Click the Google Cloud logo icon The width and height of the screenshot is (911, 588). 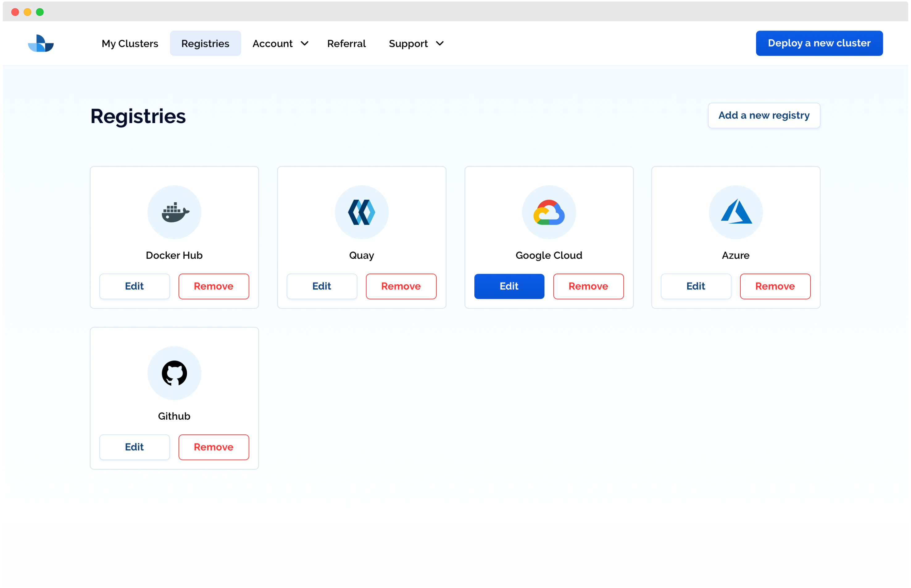549,212
